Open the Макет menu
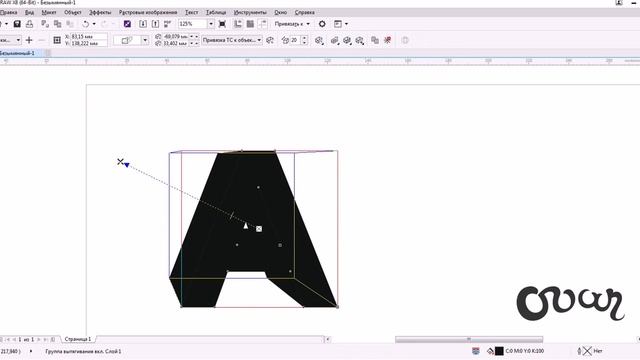Viewport: 640px width, 360px height. pyautogui.click(x=49, y=13)
